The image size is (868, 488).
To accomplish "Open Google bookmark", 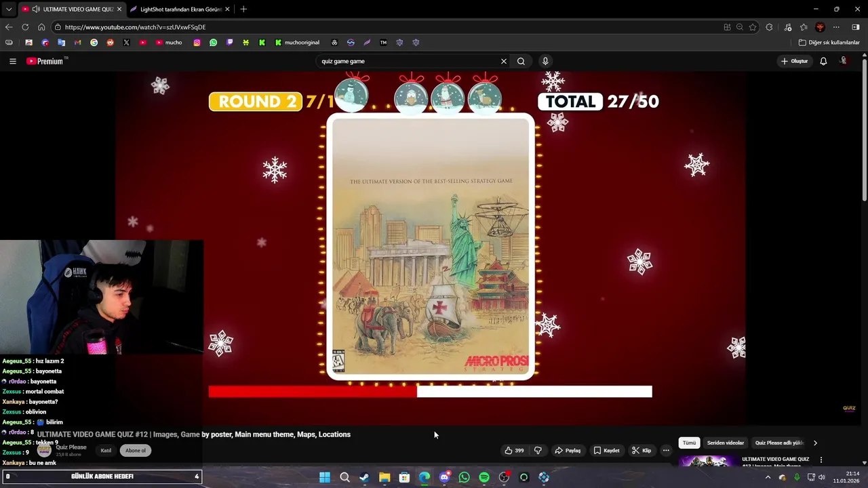I will click(x=94, y=42).
